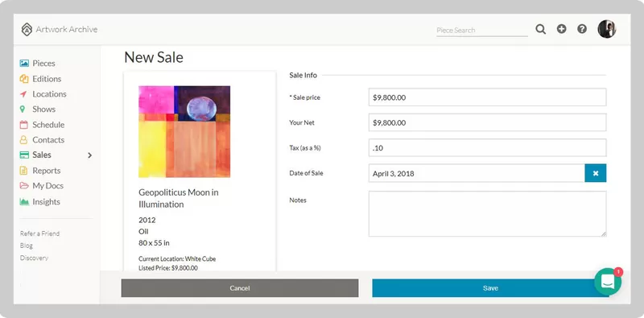Click the My Docs folder icon
This screenshot has height=318, width=644.
point(24,186)
